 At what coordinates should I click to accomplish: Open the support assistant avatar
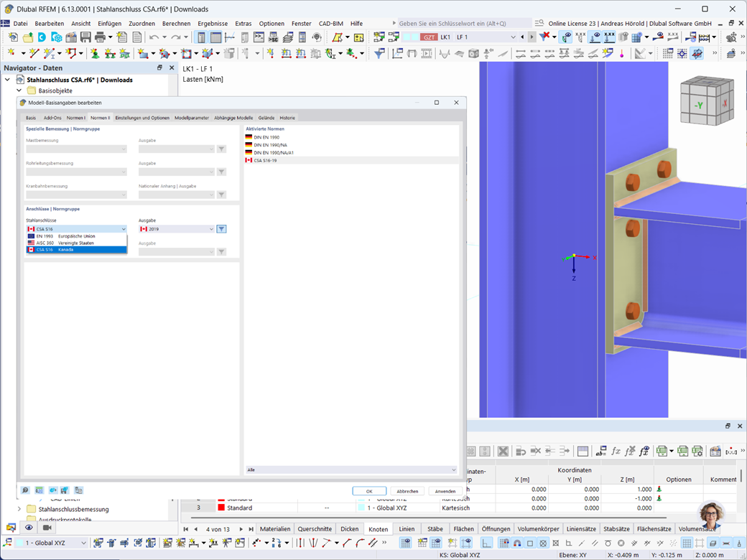coord(712,515)
